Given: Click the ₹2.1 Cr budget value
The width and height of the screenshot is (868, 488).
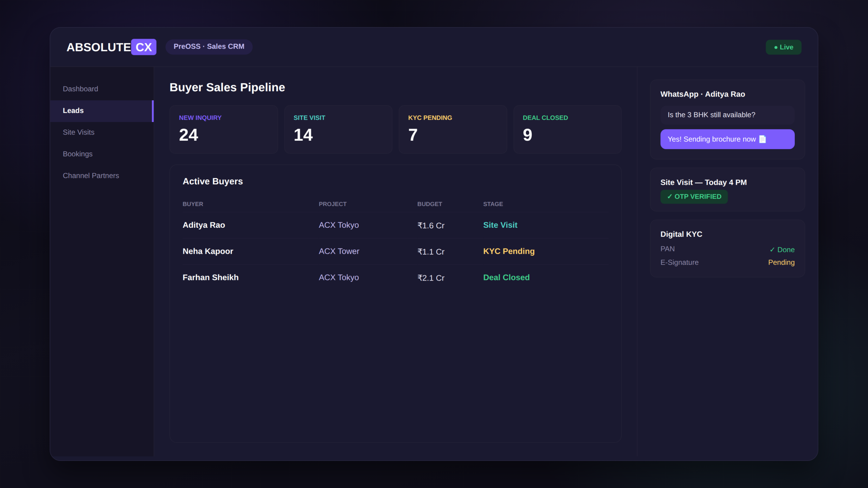Looking at the screenshot, I should coord(431,278).
